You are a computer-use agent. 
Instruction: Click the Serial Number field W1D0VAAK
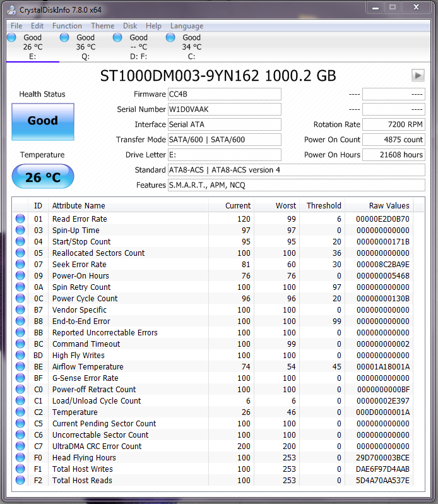225,109
